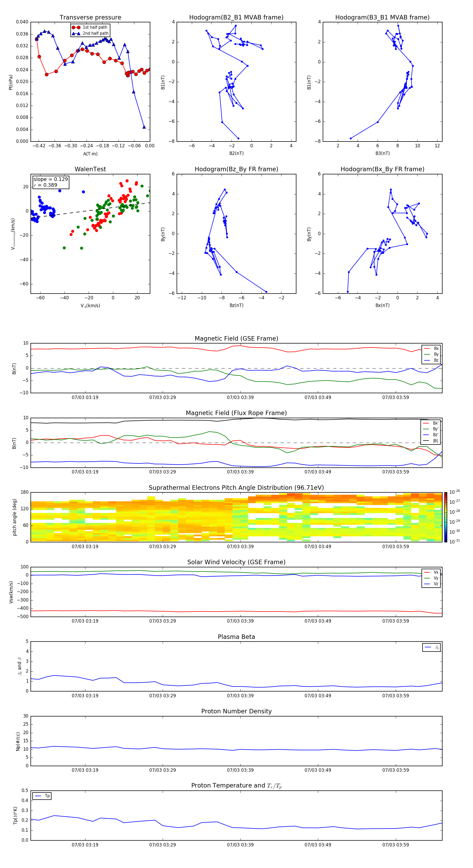Click the Bz' legend entry in Flux Rope panel
The image size is (473, 868).
coord(431,435)
